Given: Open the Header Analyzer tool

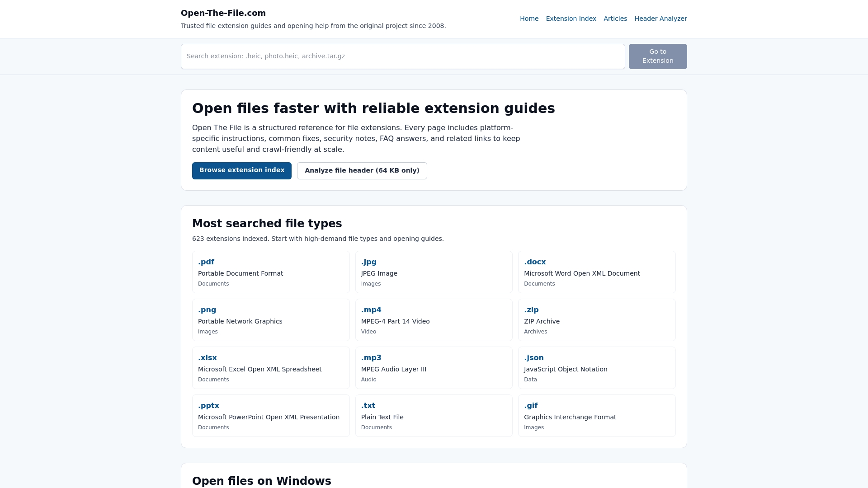Looking at the screenshot, I should tap(660, 19).
